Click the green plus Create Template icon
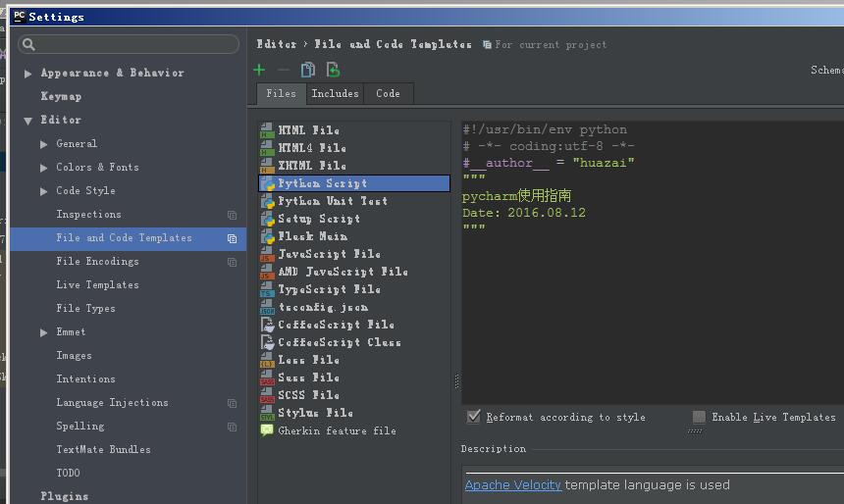This screenshot has width=844, height=504. click(259, 70)
